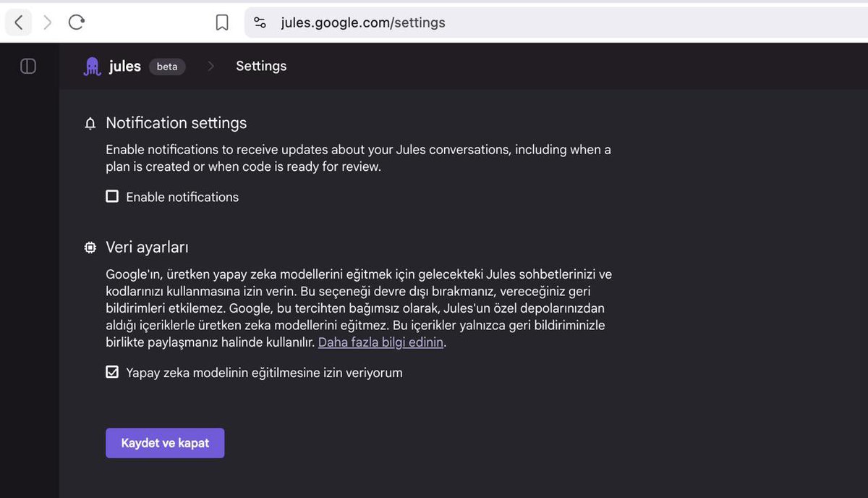Uncheck the AI model training consent checkbox
The width and height of the screenshot is (868, 498).
[112, 371]
